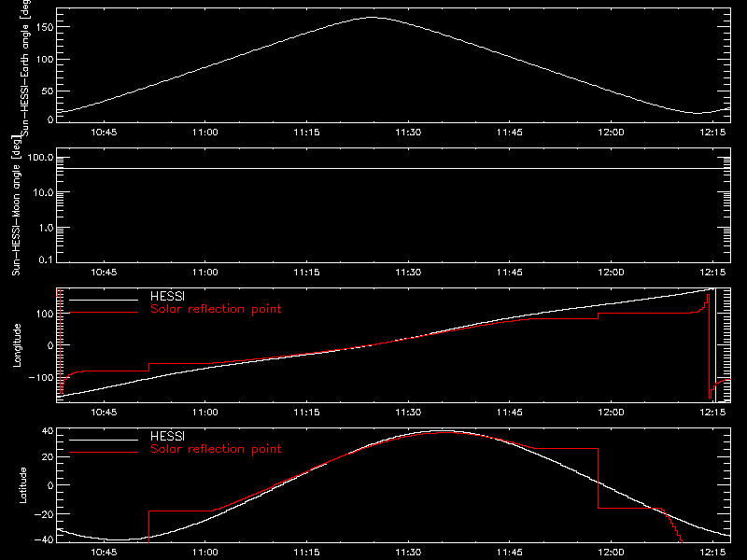Click 10:45 label under Earth angle plot
The width and height of the screenshot is (747, 560).
104,133
